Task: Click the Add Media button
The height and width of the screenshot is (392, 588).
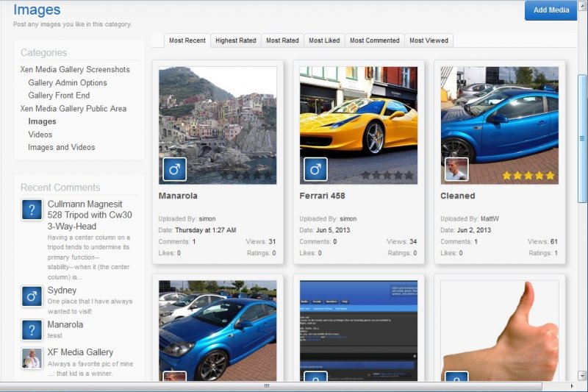Action: click(x=551, y=10)
